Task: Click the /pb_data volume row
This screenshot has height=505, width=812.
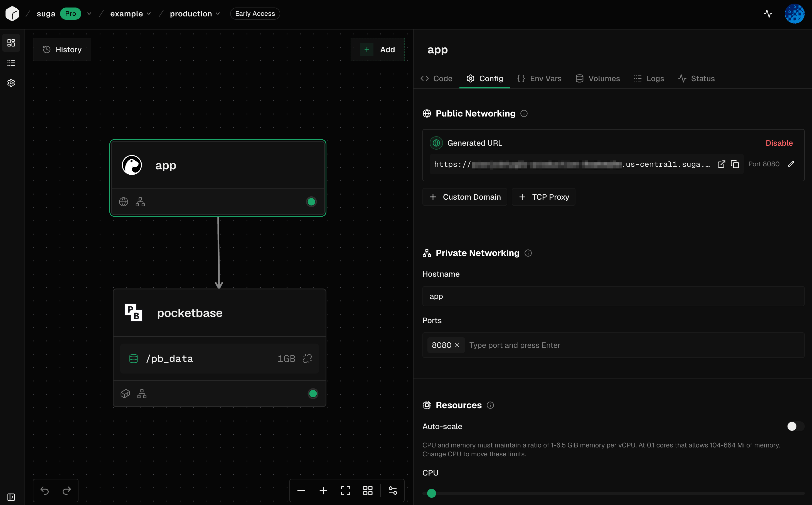Action: pyautogui.click(x=220, y=359)
